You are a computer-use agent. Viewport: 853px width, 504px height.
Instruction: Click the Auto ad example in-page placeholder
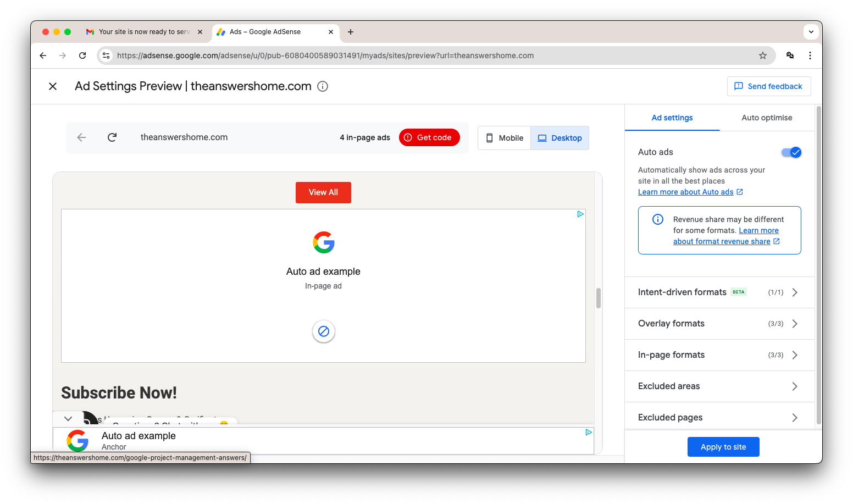323,286
